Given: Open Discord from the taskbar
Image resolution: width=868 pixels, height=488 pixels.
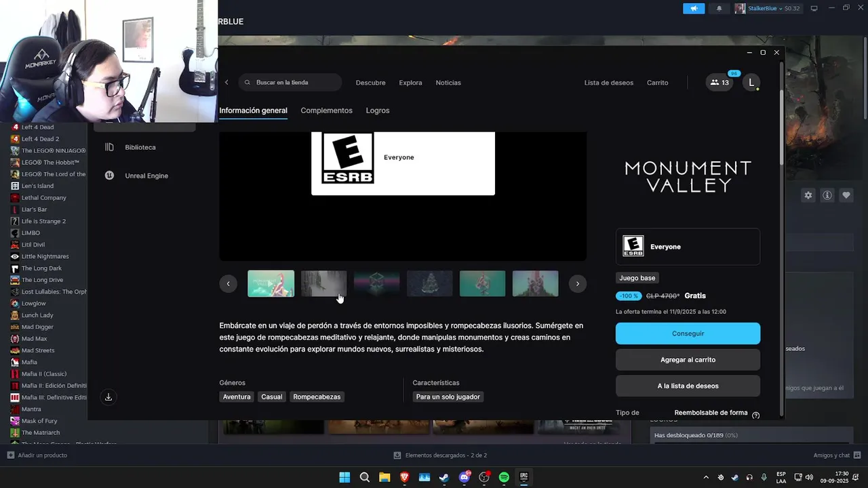Looking at the screenshot, I should pyautogui.click(x=465, y=477).
